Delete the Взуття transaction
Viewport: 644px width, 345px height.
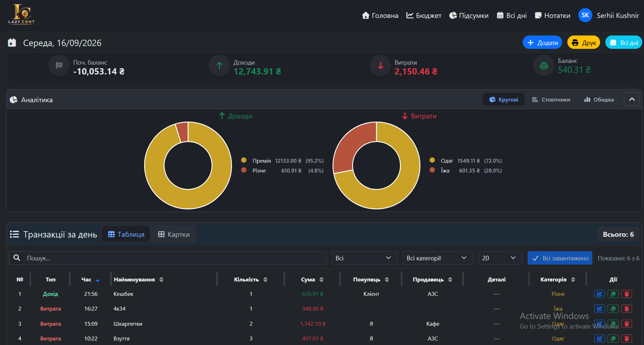pyautogui.click(x=626, y=339)
